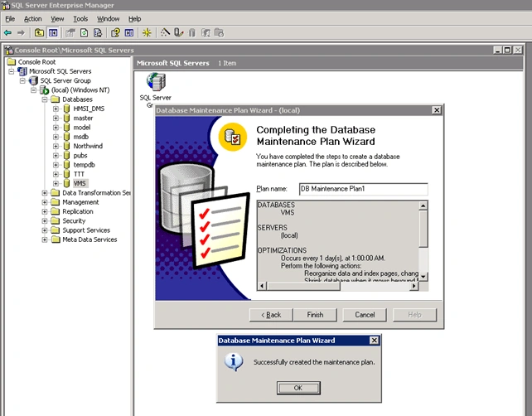Click the Northwind database icon
Image resolution: width=532 pixels, height=416 pixels.
(66, 146)
